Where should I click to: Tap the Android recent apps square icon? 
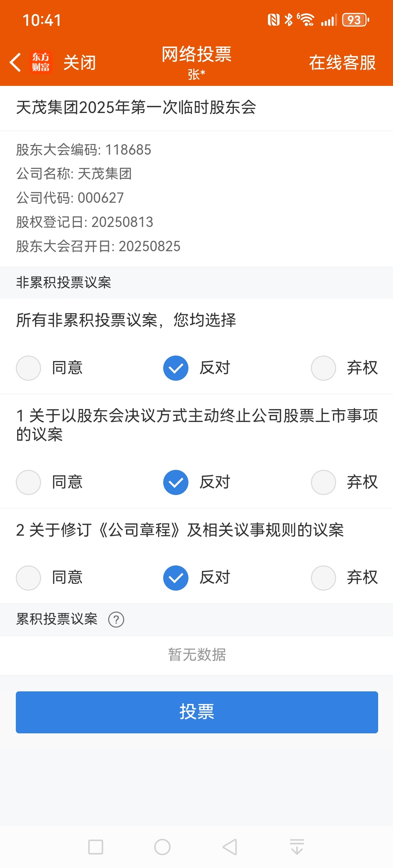tap(95, 847)
